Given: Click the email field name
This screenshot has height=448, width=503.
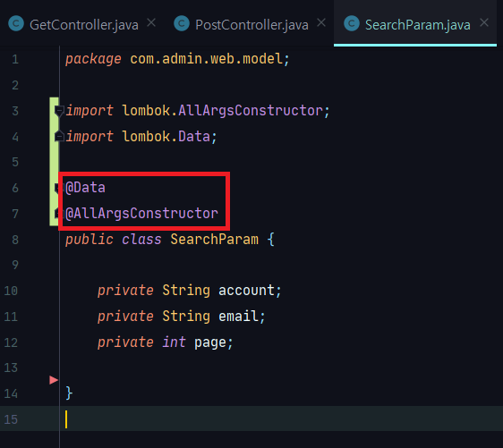Looking at the screenshot, I should [238, 317].
